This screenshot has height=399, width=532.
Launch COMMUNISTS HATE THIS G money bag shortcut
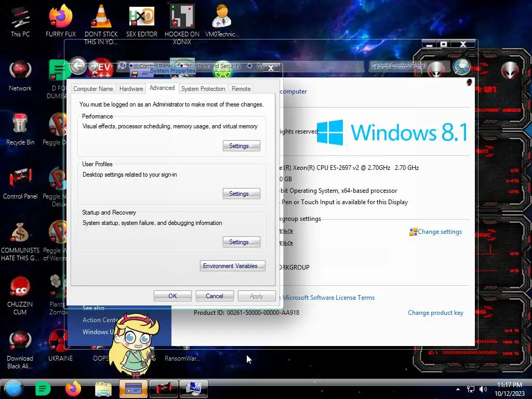[x=20, y=242]
